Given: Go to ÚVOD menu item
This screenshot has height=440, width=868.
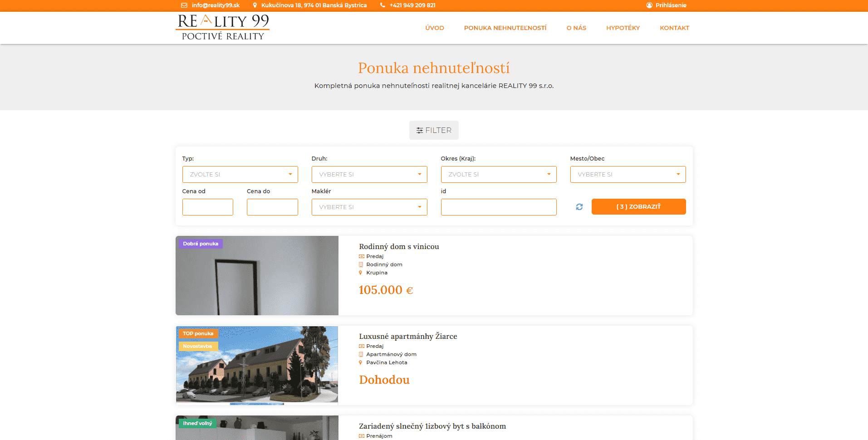Looking at the screenshot, I should (x=435, y=28).
